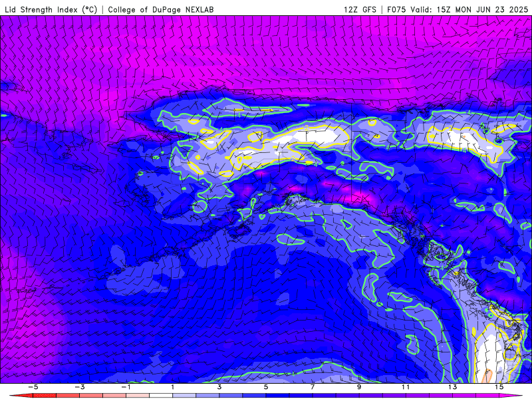The width and height of the screenshot is (532, 399).
Task: Click the "12Z GFS" model run label
Action: pyautogui.click(x=360, y=9)
